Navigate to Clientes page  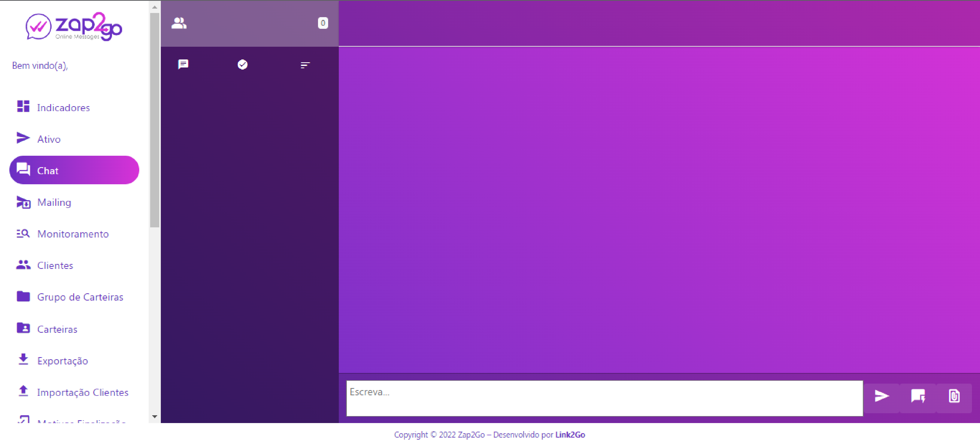tap(55, 265)
